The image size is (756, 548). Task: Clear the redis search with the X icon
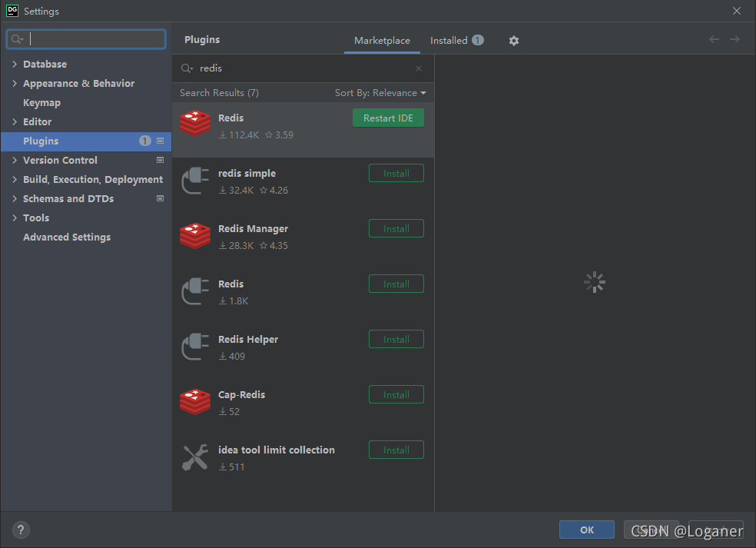pos(419,68)
